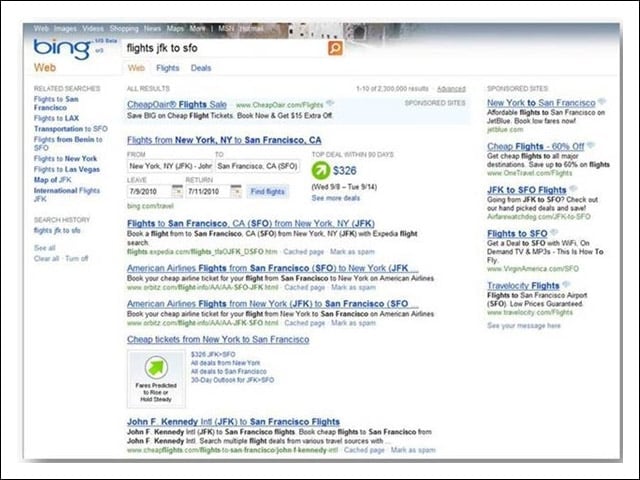
Task: Open the Return date calendar picker
Action: pyautogui.click(x=236, y=191)
